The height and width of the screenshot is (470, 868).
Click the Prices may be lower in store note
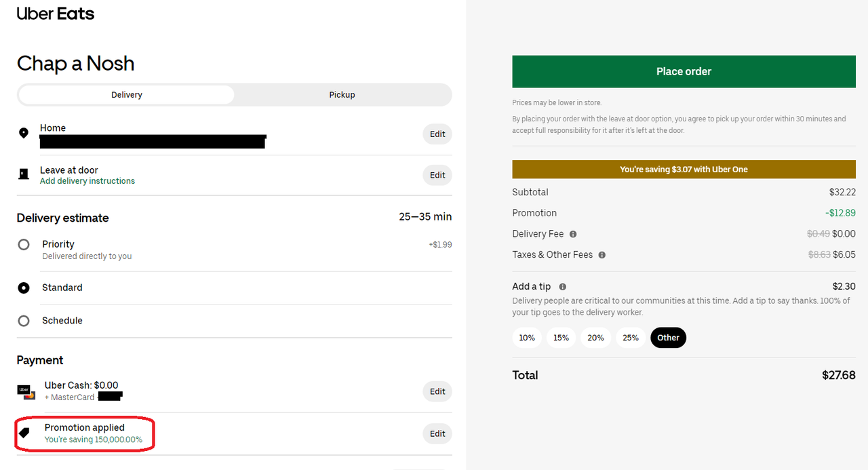pyautogui.click(x=557, y=103)
